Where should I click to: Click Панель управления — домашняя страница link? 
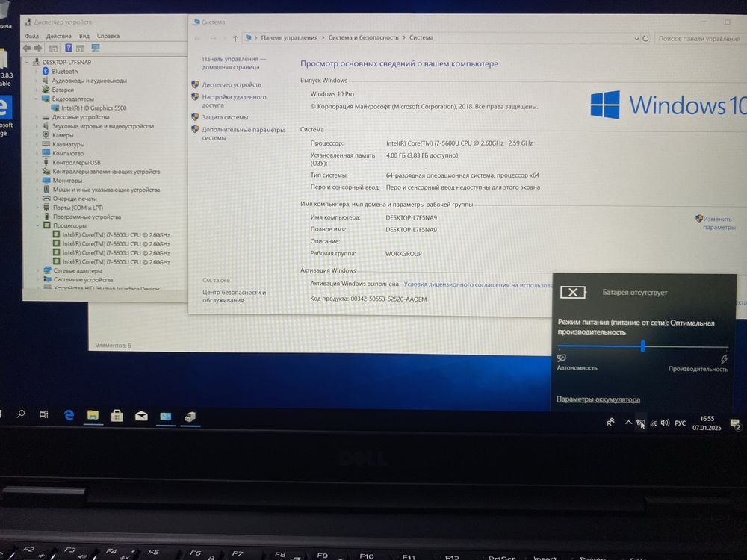[x=233, y=63]
